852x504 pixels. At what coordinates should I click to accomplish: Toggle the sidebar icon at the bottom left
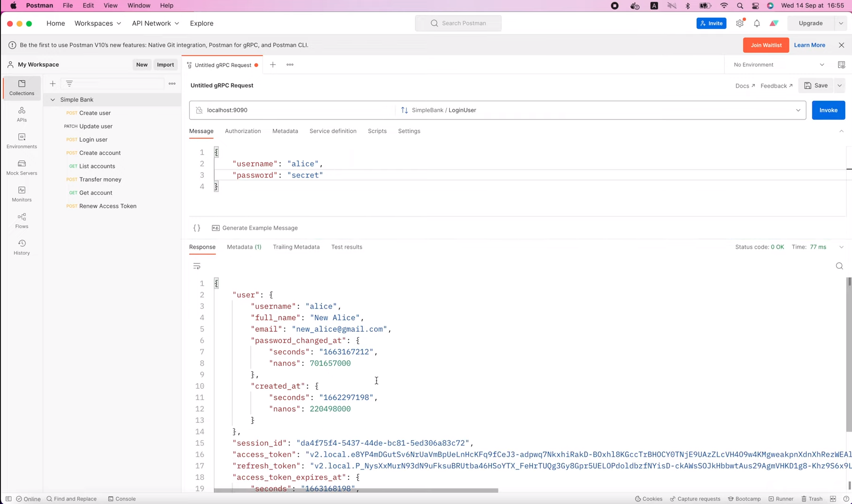pyautogui.click(x=8, y=499)
